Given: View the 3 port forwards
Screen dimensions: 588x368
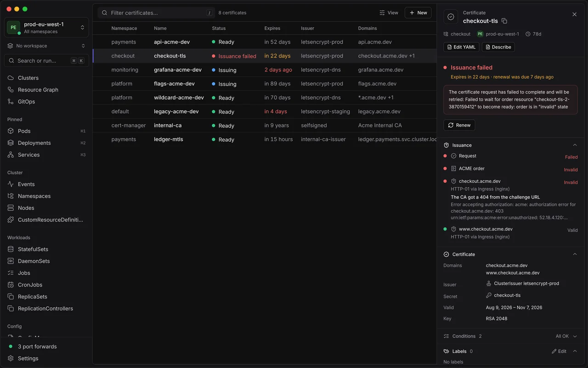Looking at the screenshot, I should click(46, 346).
